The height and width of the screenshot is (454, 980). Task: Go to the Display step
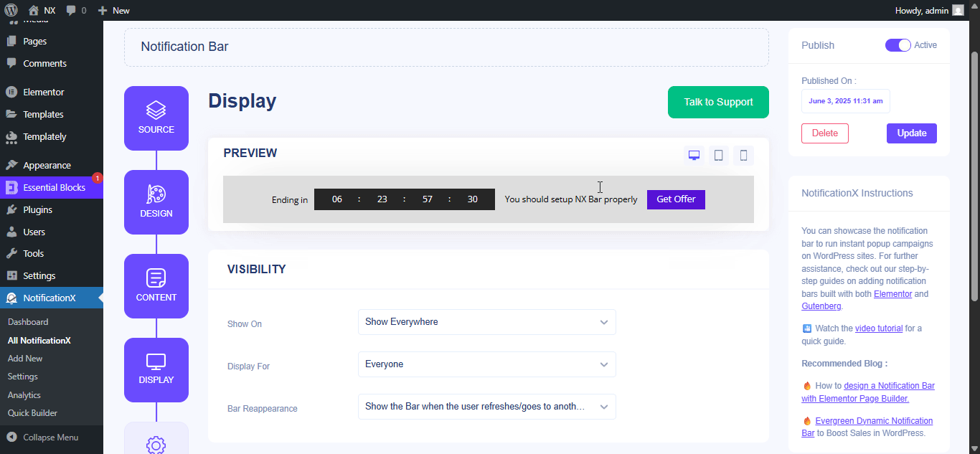click(x=156, y=370)
